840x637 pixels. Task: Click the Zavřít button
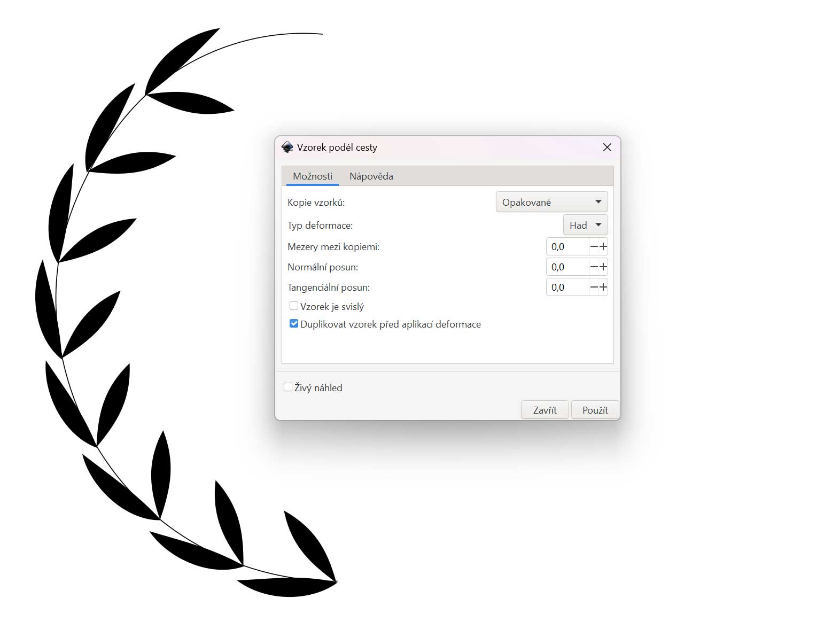point(545,410)
